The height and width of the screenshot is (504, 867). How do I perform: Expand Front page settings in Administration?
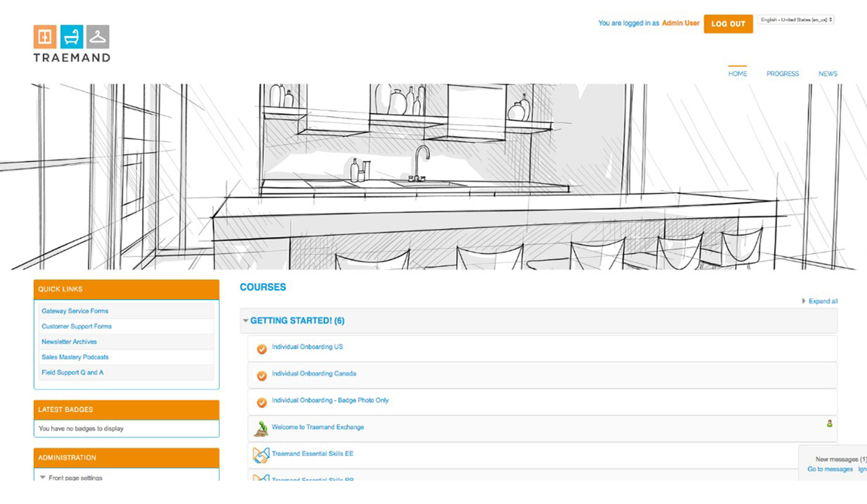(x=42, y=478)
